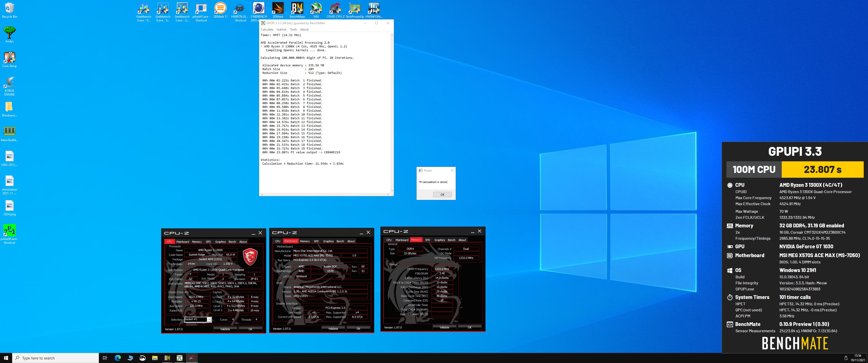Click Validate in the CPU tab CPU-Z window
The width and height of the screenshot is (868, 363).
[x=225, y=329]
